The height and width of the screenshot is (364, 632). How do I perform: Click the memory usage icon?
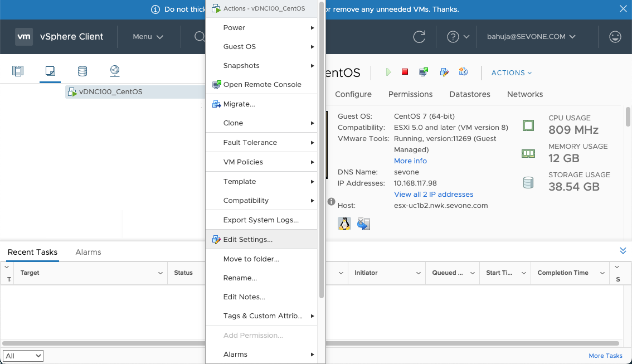[528, 154]
